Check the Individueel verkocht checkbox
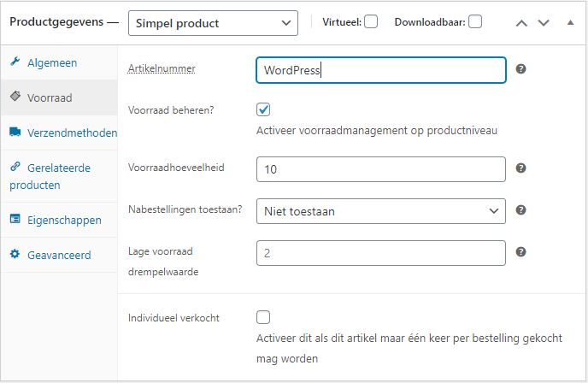Screen dimensions: 588x383 click(x=263, y=317)
